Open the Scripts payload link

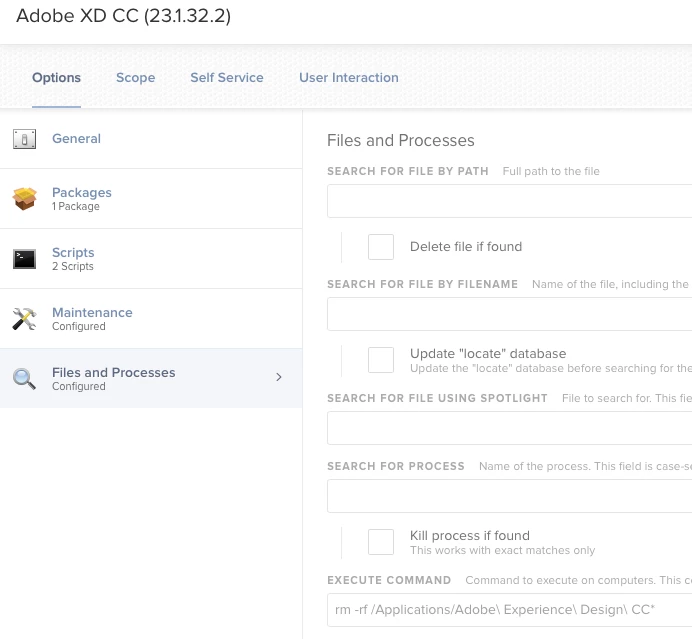coord(73,252)
